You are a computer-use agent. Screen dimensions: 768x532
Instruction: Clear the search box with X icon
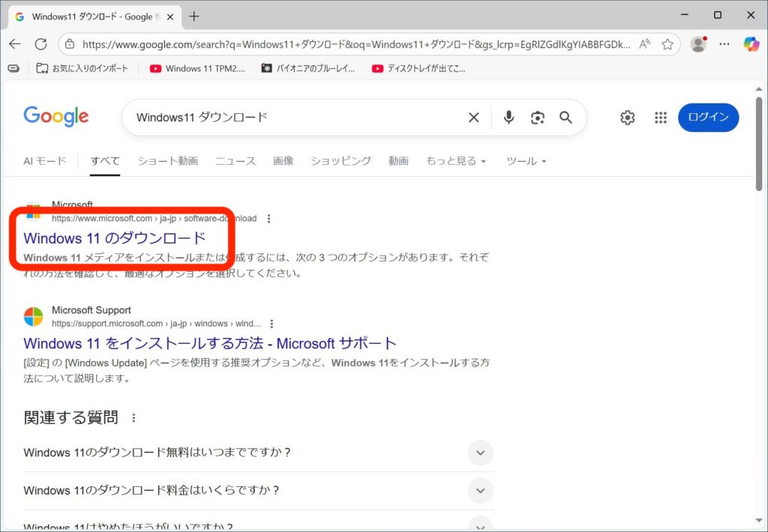coord(473,118)
